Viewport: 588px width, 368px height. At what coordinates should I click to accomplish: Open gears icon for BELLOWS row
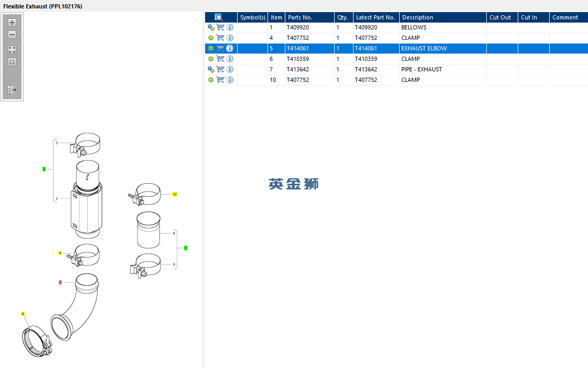pos(211,27)
